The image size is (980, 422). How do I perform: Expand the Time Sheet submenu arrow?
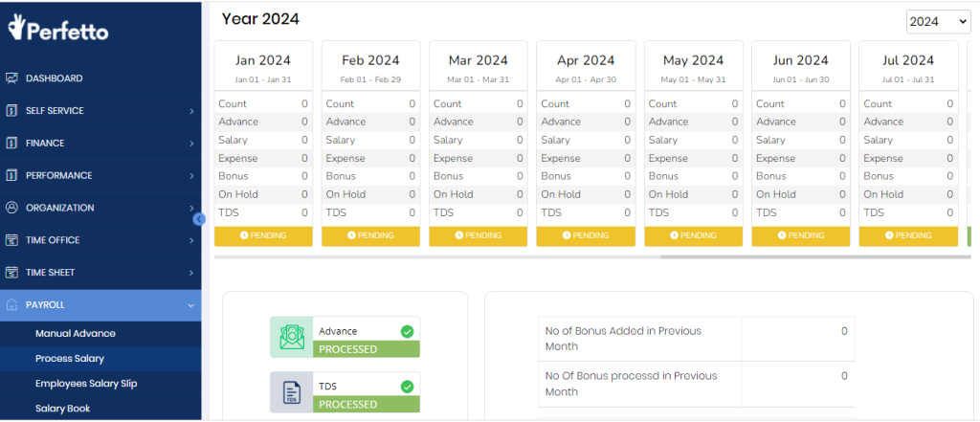191,273
